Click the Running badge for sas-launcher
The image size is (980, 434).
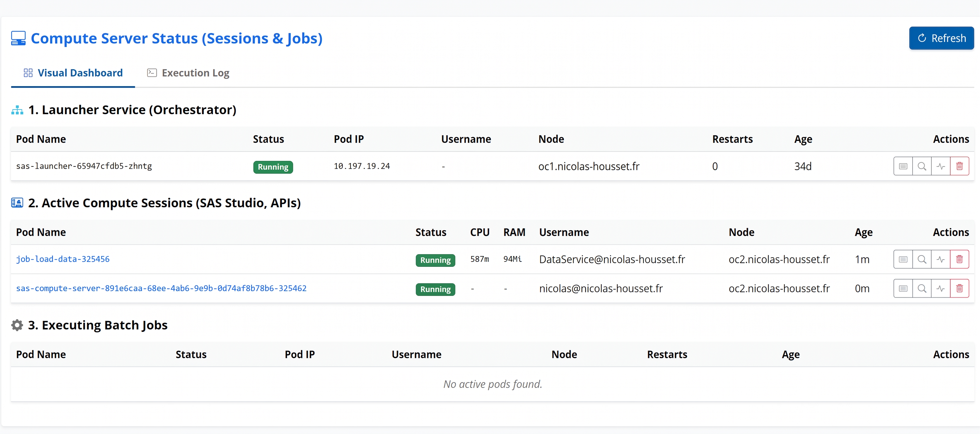[x=273, y=167]
